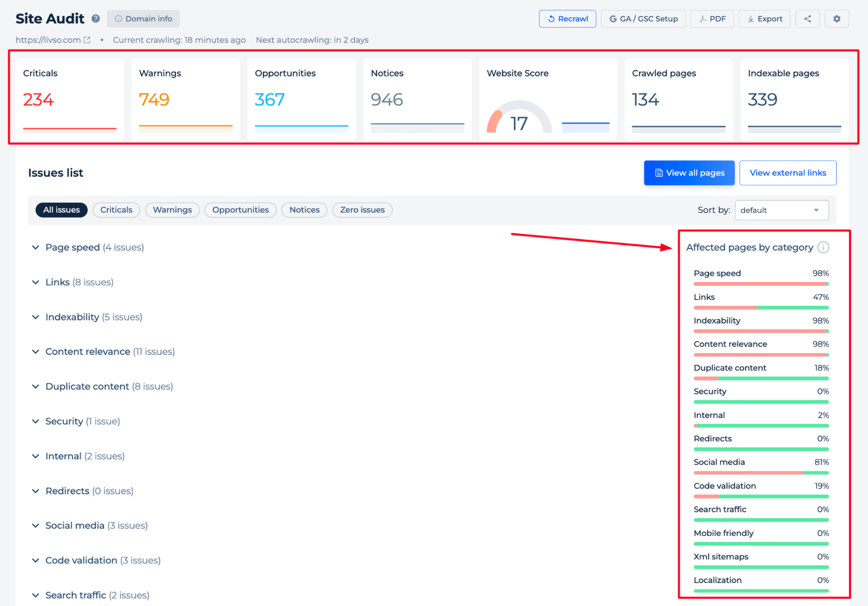
Task: Click the 'Next autocrawling: in 2 days' text
Action: click(x=312, y=40)
